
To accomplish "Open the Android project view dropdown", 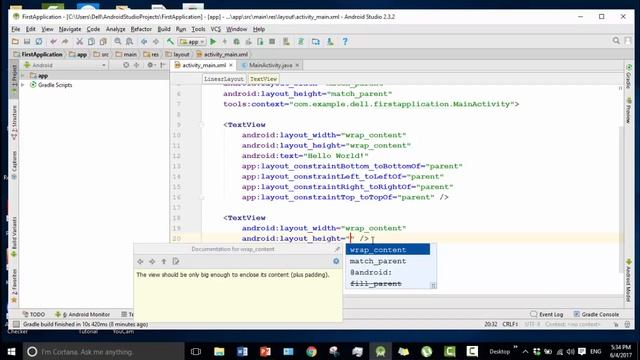I will [65, 65].
